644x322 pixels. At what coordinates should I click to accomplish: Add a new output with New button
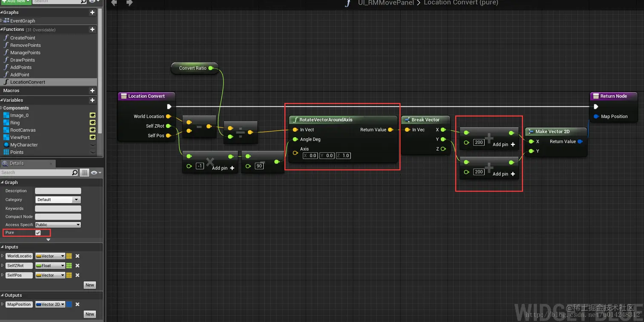[x=89, y=314]
